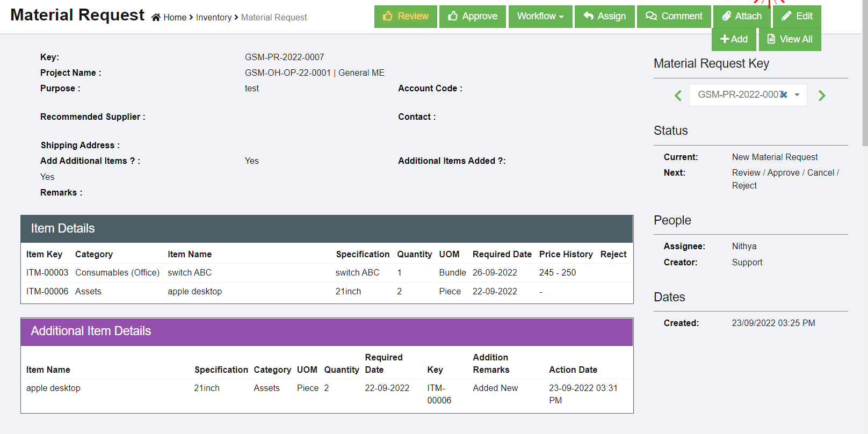Click the Attach paperclip button
The image size is (868, 434).
pyautogui.click(x=742, y=16)
